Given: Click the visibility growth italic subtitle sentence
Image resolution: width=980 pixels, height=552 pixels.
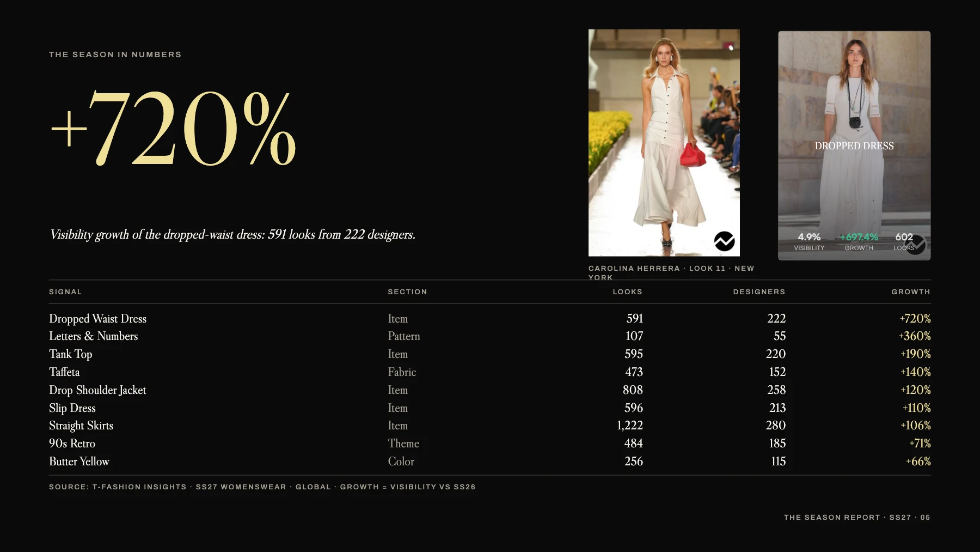Looking at the screenshot, I should [x=232, y=234].
